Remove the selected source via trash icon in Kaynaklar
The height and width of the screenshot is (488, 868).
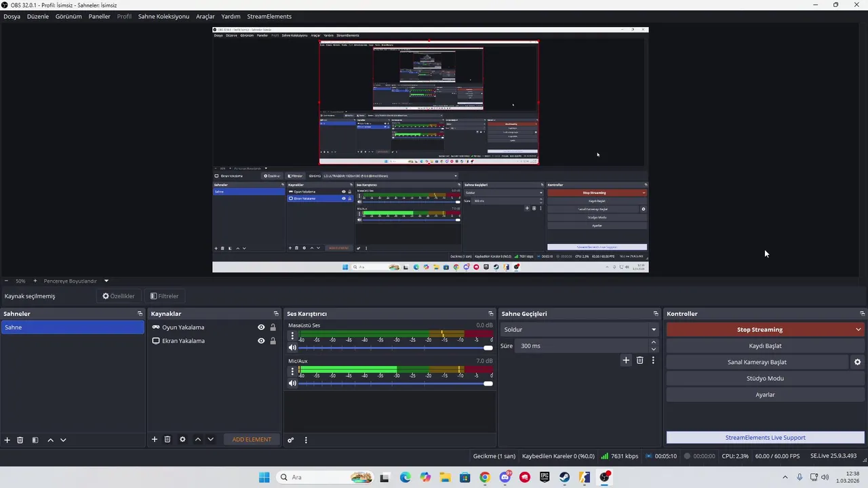[x=167, y=439]
